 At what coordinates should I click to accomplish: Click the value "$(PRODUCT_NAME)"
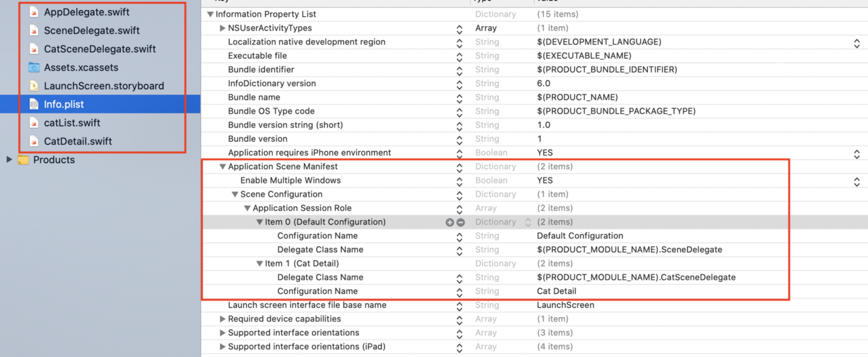point(577,97)
